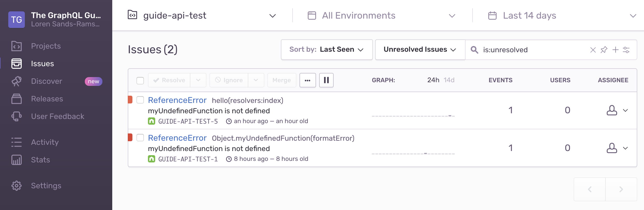The image size is (644, 210).
Task: Pause real-time updates
Action: [x=326, y=80]
